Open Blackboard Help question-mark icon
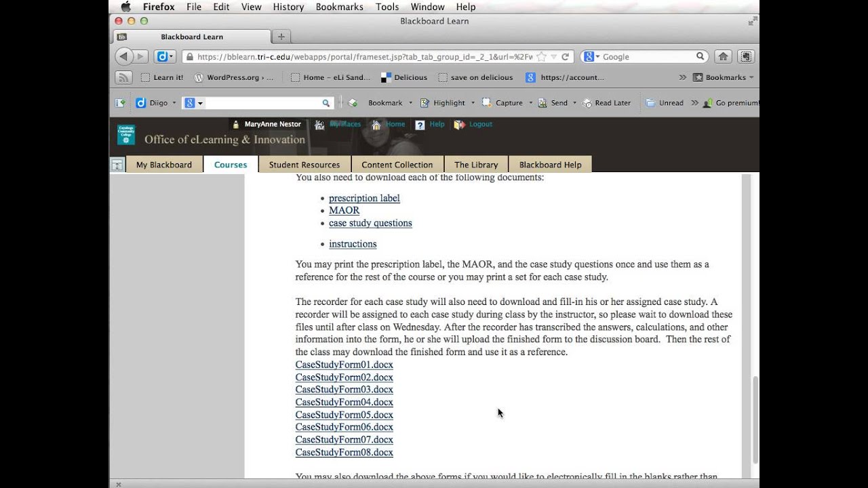The image size is (868, 488). click(x=420, y=125)
